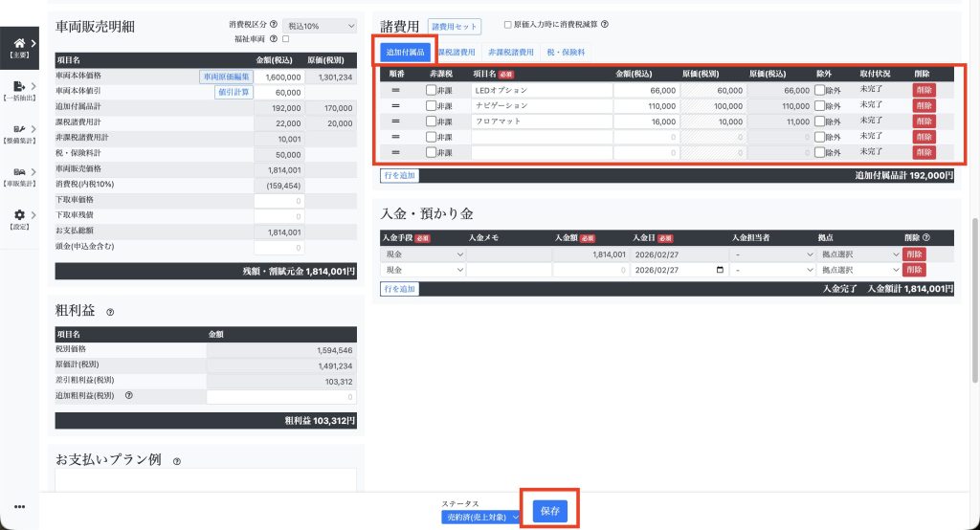The image size is (980, 530).
Task: Click the three-dots more icon at bottom left
Action: coord(19,507)
